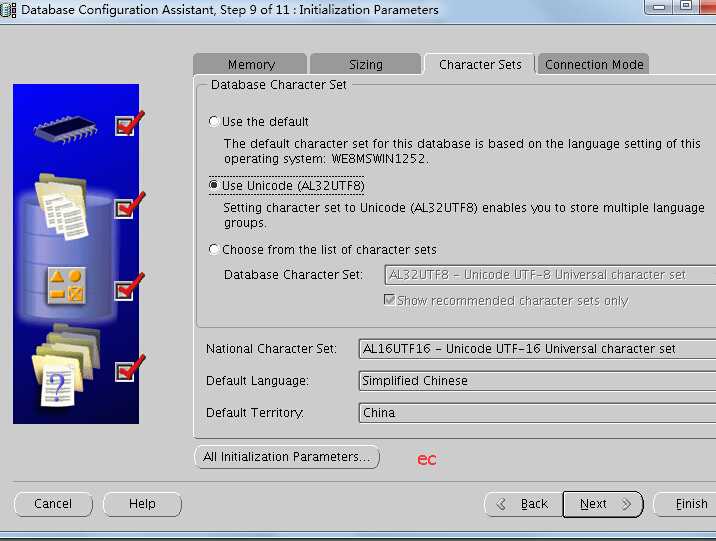
Task: Go to the Connection Mode tab
Action: click(594, 64)
